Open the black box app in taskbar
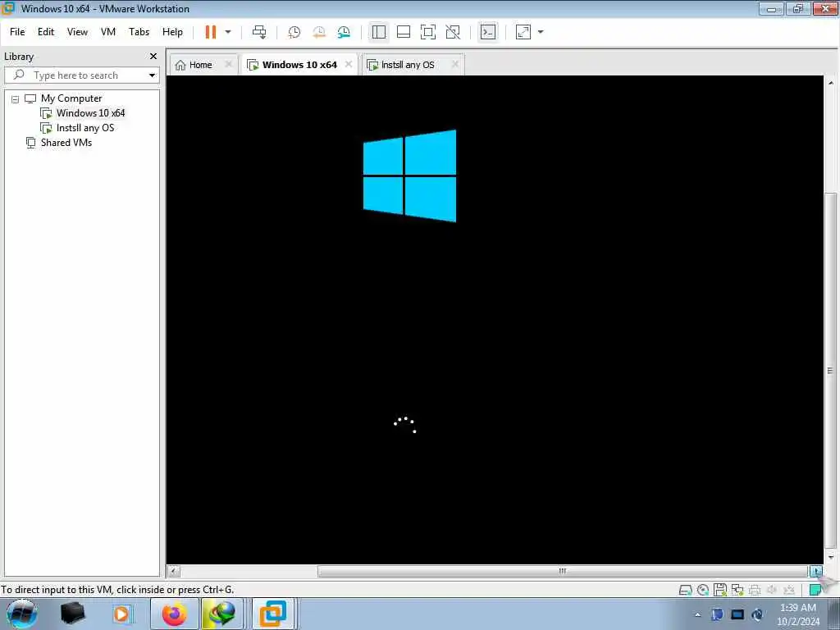This screenshot has width=840, height=630. click(73, 614)
